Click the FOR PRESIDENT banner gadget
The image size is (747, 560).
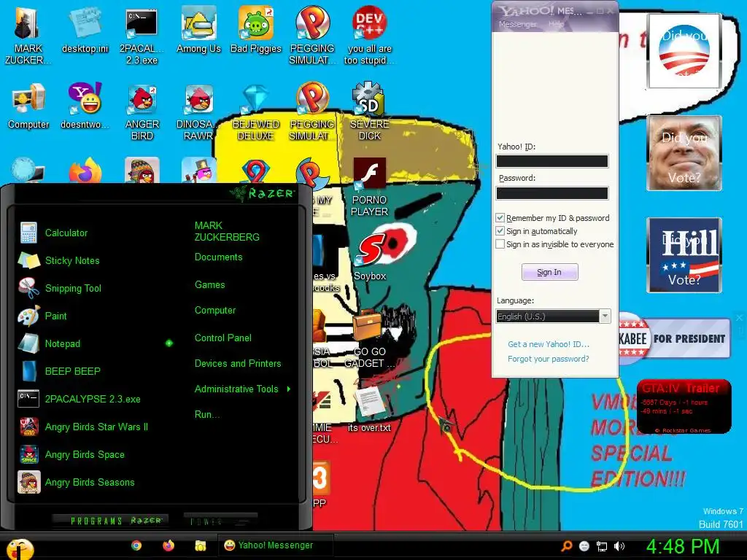(x=674, y=338)
